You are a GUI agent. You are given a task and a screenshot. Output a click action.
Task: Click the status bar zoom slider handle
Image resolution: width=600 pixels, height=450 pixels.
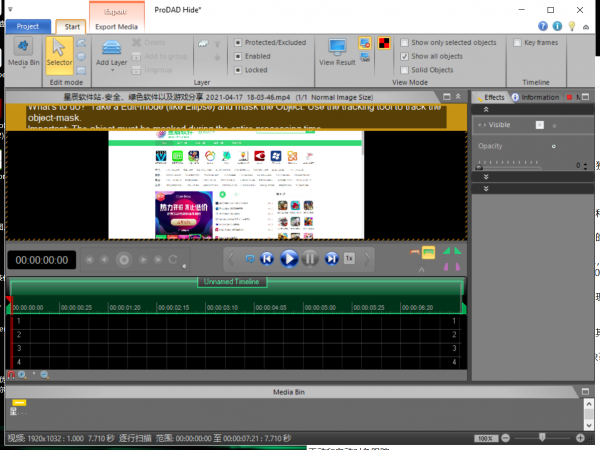click(542, 437)
